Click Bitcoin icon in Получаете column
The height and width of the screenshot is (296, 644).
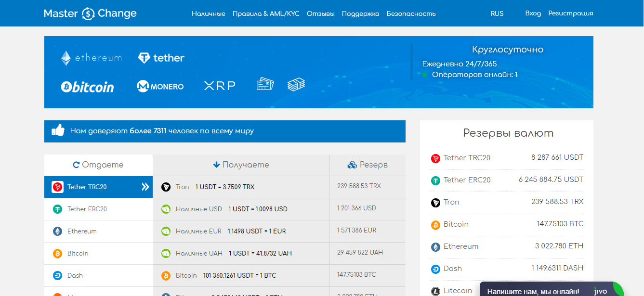point(166,275)
